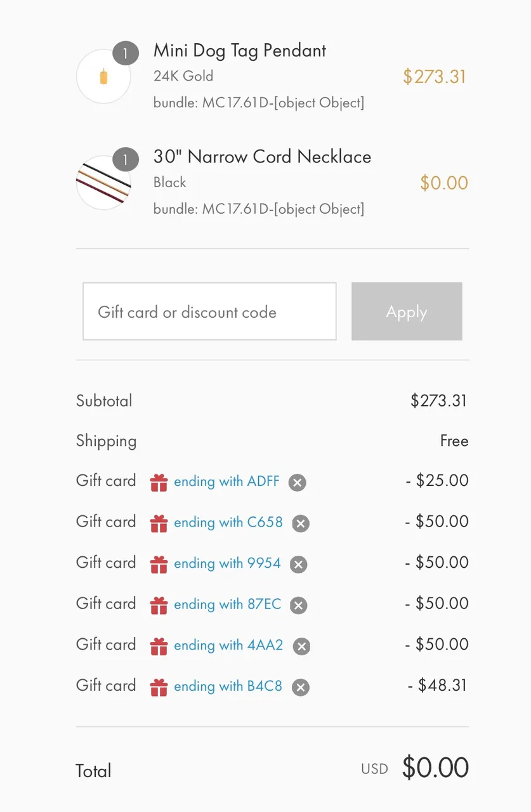The image size is (531, 812).
Task: Click the 'ending with ADFF' link
Action: click(226, 481)
